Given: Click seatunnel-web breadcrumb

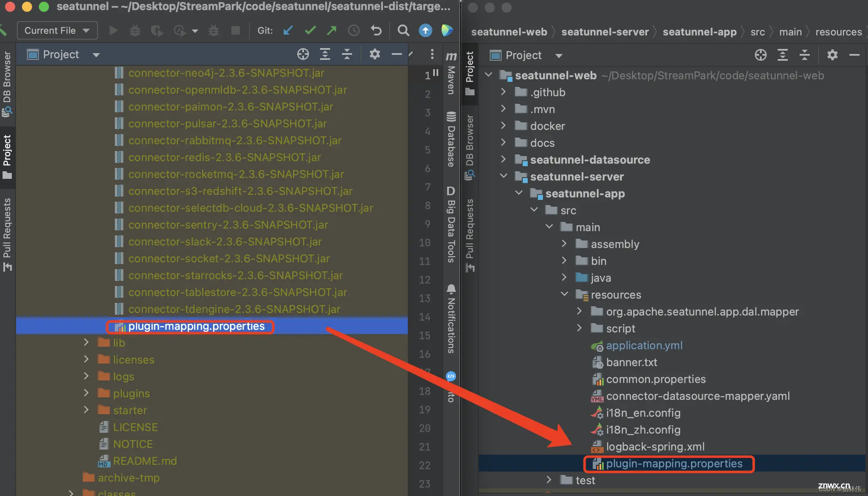Looking at the screenshot, I should click(x=509, y=32).
